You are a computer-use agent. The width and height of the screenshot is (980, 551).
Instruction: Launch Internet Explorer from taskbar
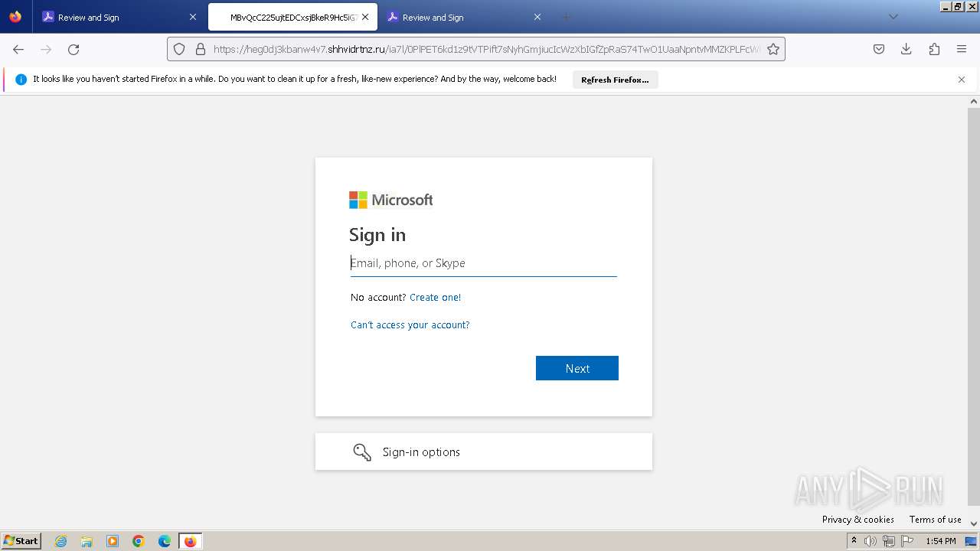pos(60,541)
